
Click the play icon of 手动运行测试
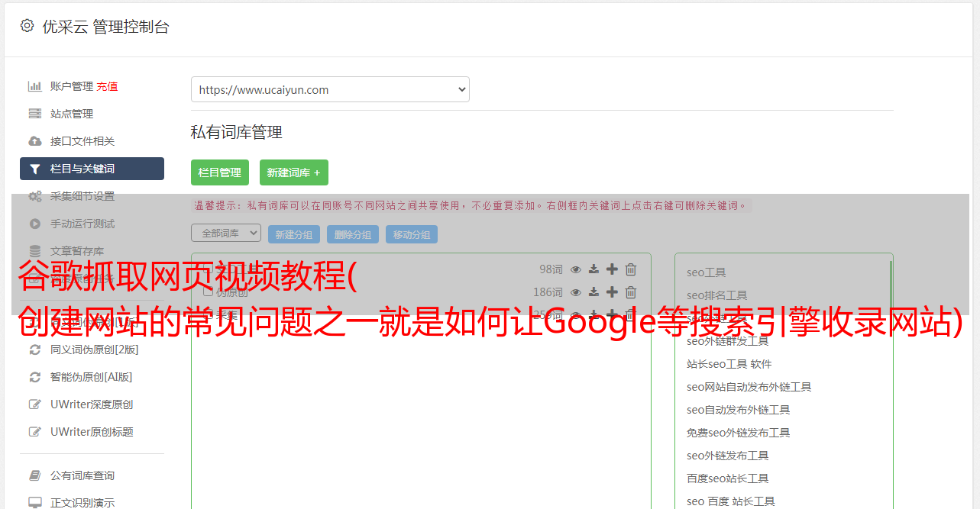click(x=35, y=224)
